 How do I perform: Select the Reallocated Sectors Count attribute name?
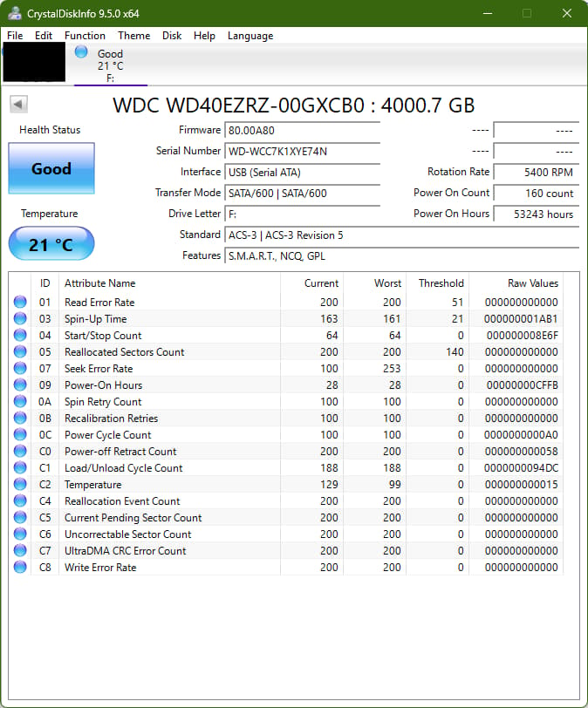coord(124,351)
